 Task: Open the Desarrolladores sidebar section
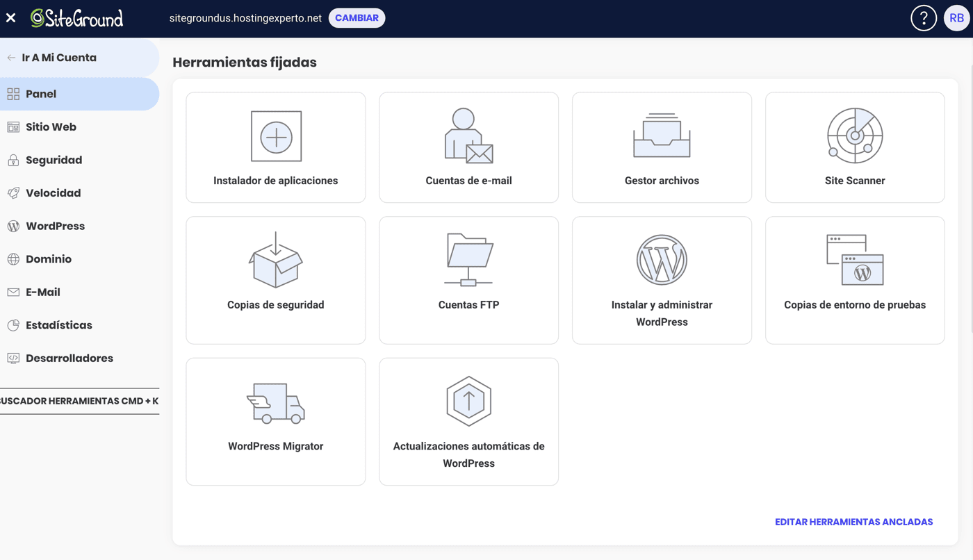pos(79,359)
